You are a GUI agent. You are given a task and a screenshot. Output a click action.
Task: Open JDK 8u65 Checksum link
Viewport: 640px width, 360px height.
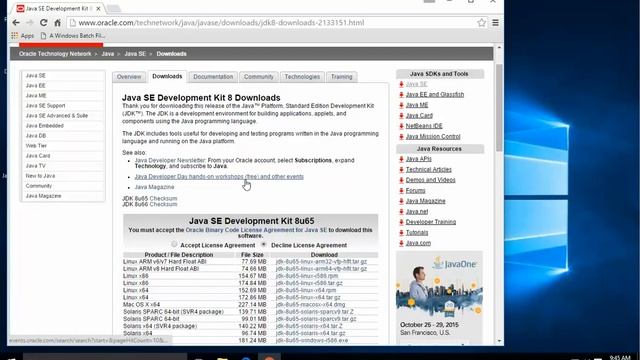pyautogui.click(x=163, y=198)
